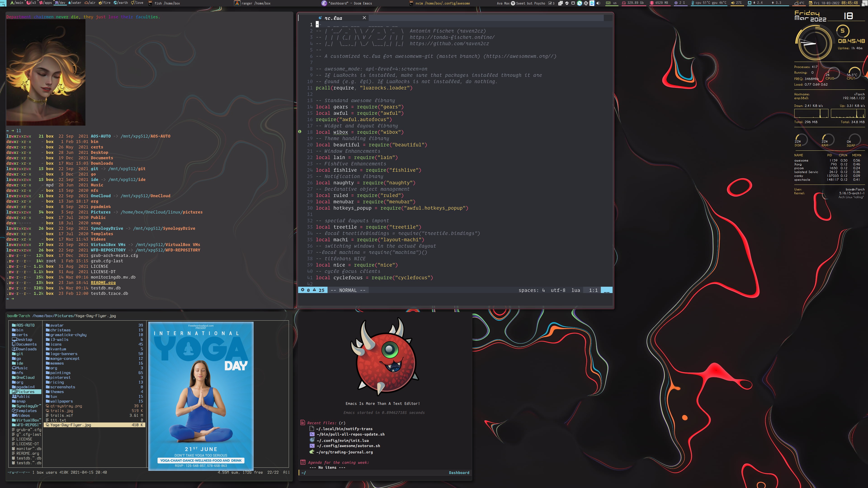Open recent file ~/org/trading-journal.org
This screenshot has width=868, height=488.
tap(345, 452)
